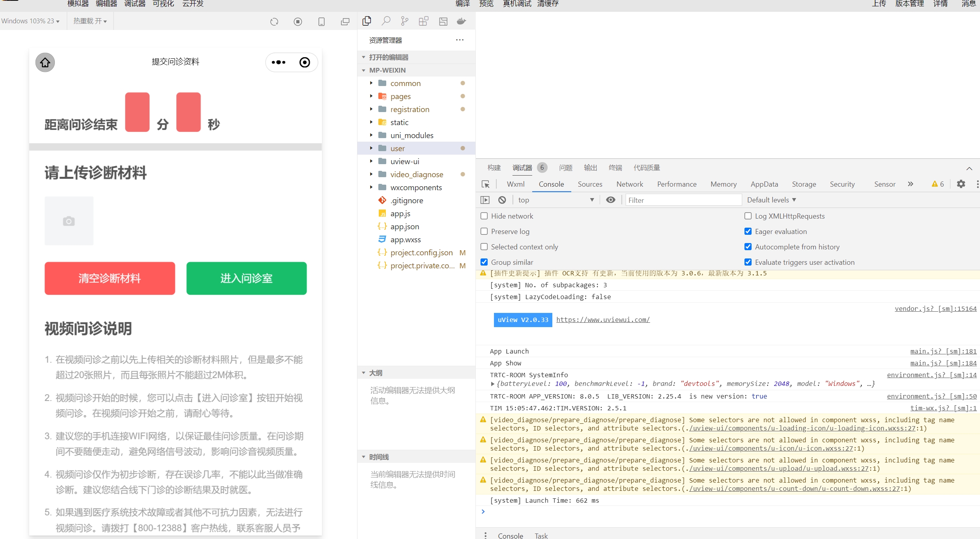
Task: Open the uviewui.com link in console
Action: click(603, 320)
